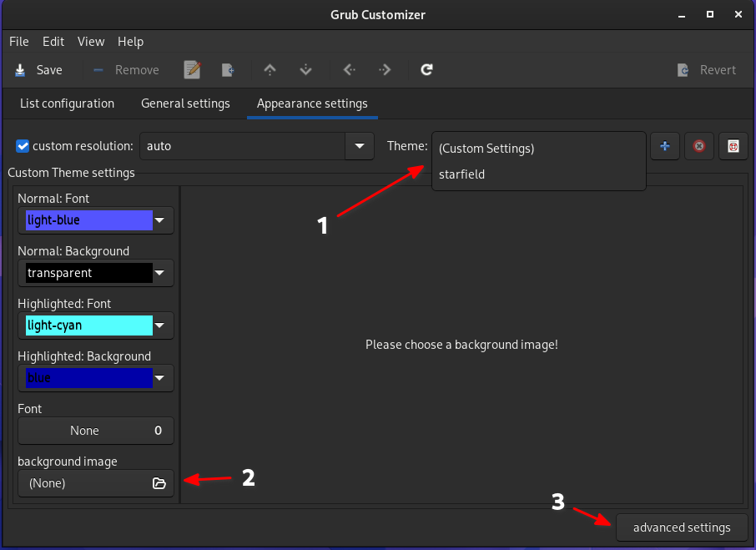Toggle the custom resolution checkbox

tap(23, 147)
